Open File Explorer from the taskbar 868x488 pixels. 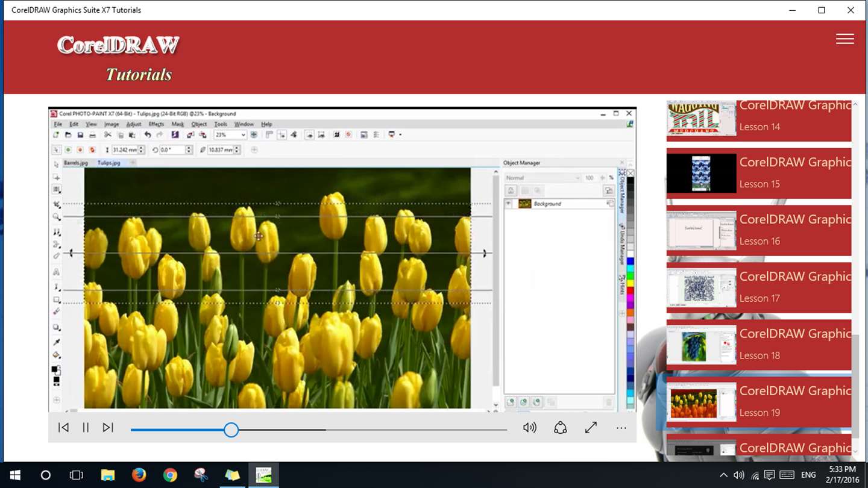pyautogui.click(x=107, y=475)
